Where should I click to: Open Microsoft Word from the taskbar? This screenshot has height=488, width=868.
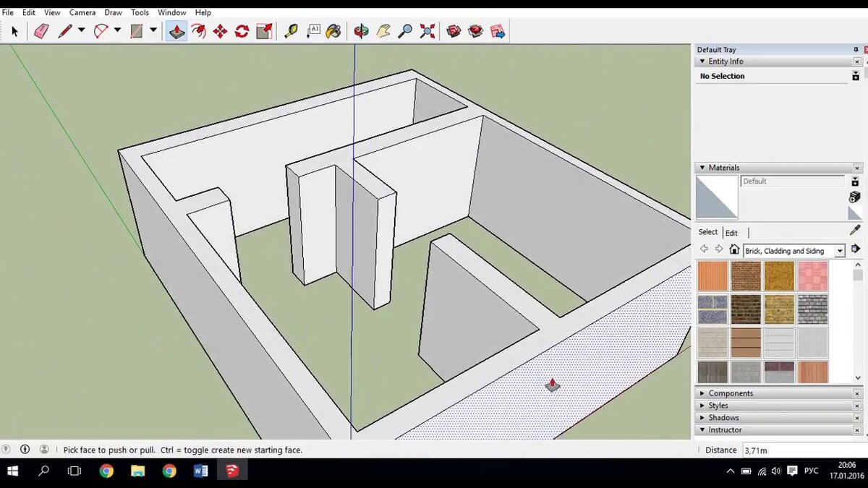click(x=201, y=471)
